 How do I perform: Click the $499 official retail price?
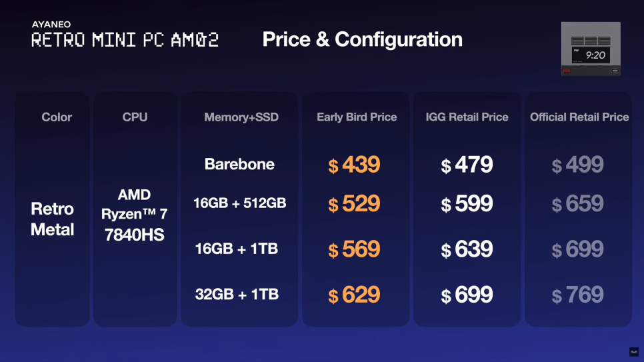(x=577, y=165)
